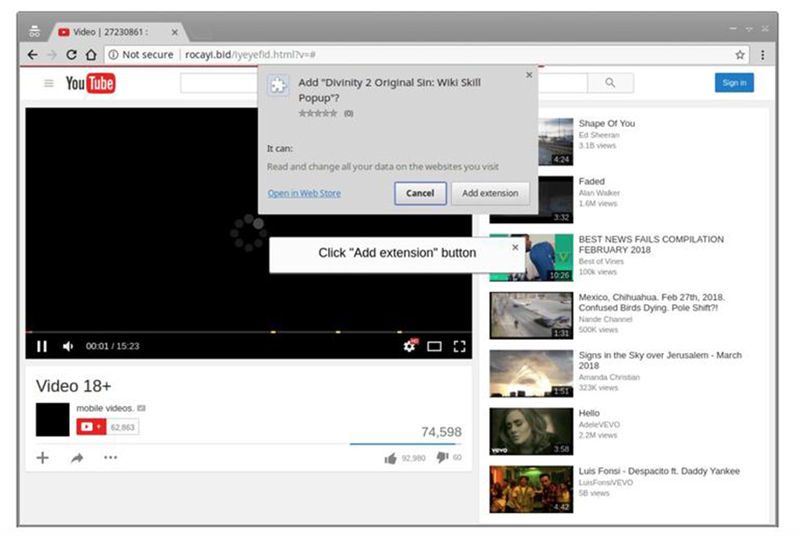The height and width of the screenshot is (536, 800).
Task: Click the incognito icon in title bar
Action: click(34, 32)
